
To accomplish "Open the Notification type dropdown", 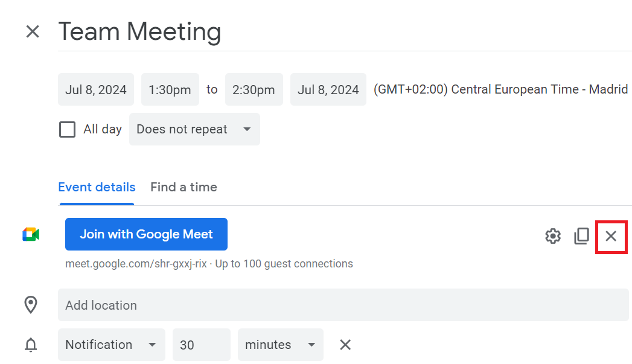I will [111, 345].
